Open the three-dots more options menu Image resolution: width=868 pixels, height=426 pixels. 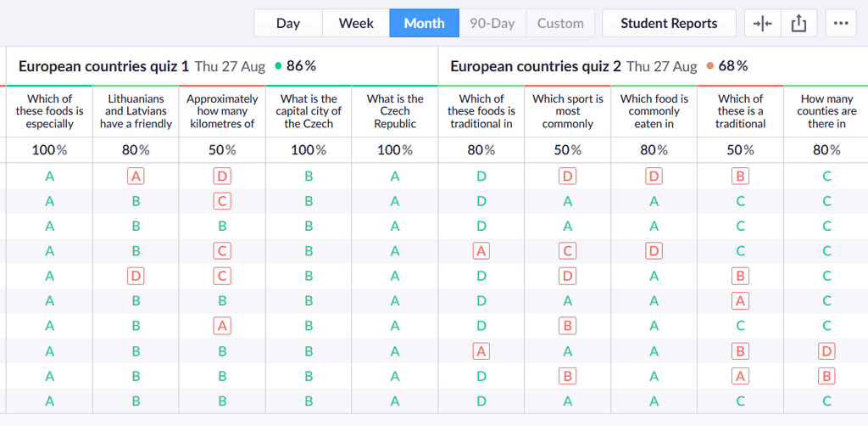coord(841,23)
